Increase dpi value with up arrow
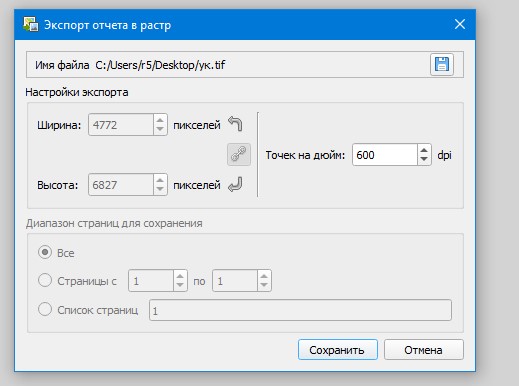This screenshot has width=519, height=386. click(424, 150)
